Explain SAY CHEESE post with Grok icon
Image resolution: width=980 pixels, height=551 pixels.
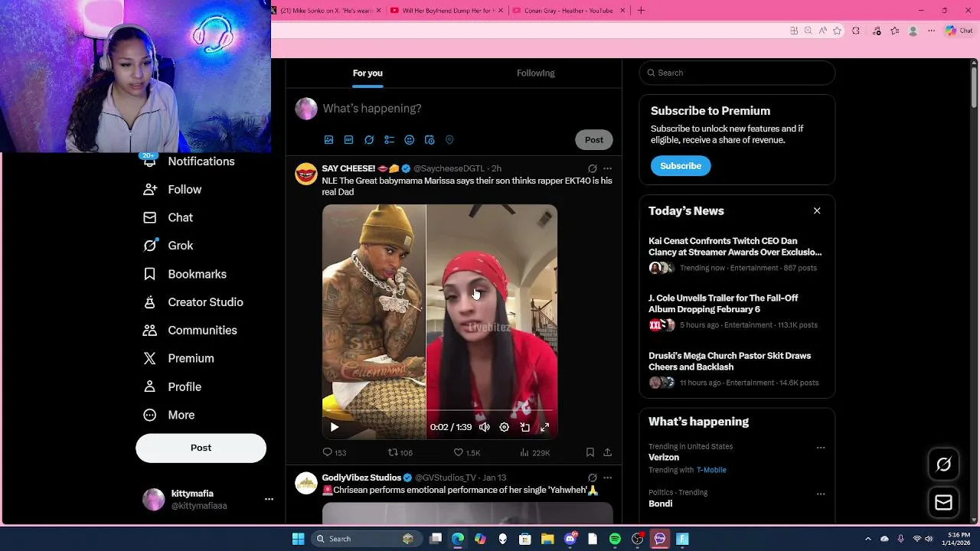(592, 168)
